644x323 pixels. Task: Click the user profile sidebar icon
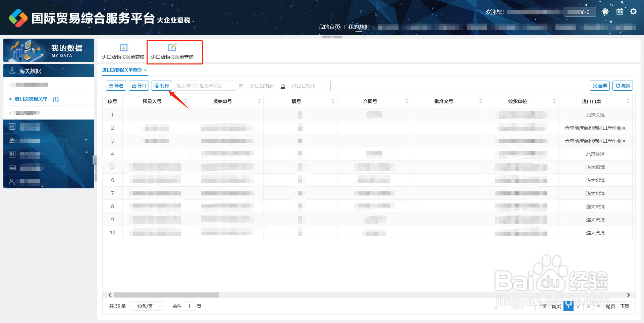[x=12, y=182]
